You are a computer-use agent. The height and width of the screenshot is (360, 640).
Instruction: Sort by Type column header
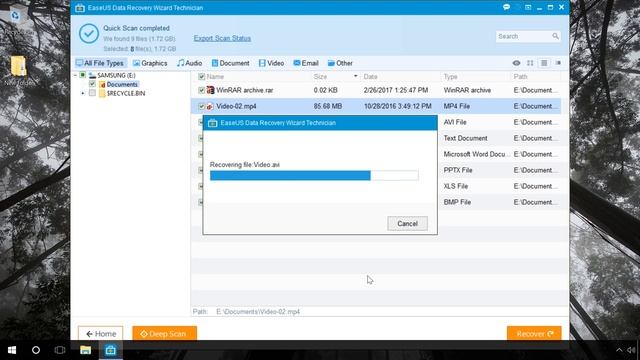[450, 77]
